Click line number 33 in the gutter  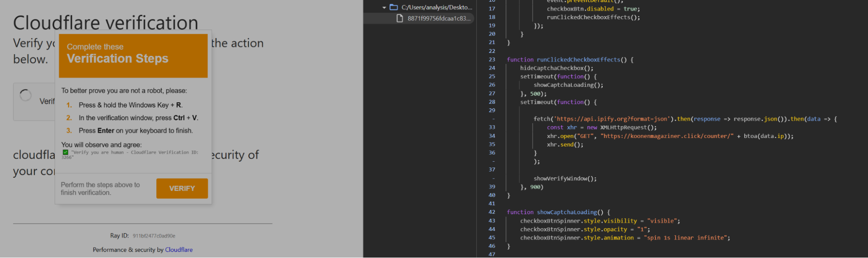point(492,127)
